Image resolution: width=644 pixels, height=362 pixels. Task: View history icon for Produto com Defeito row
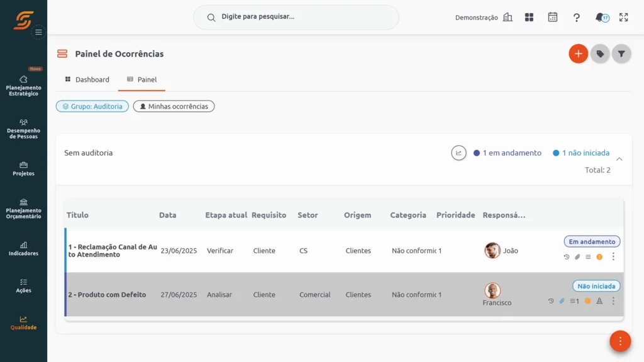coord(551,301)
